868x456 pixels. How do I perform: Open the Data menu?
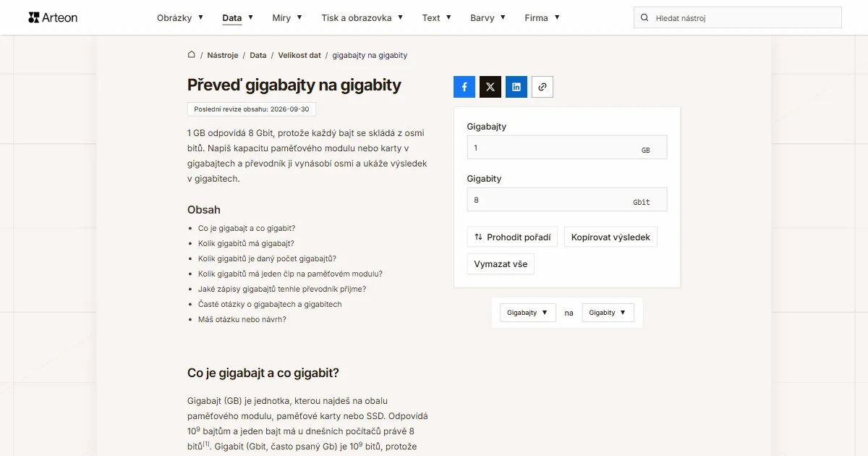[x=238, y=17]
